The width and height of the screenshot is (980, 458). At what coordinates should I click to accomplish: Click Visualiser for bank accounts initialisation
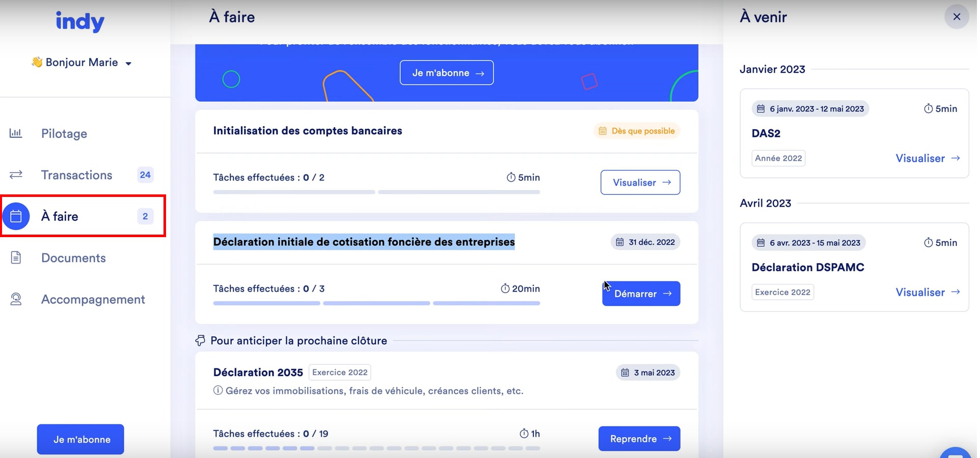[640, 182]
